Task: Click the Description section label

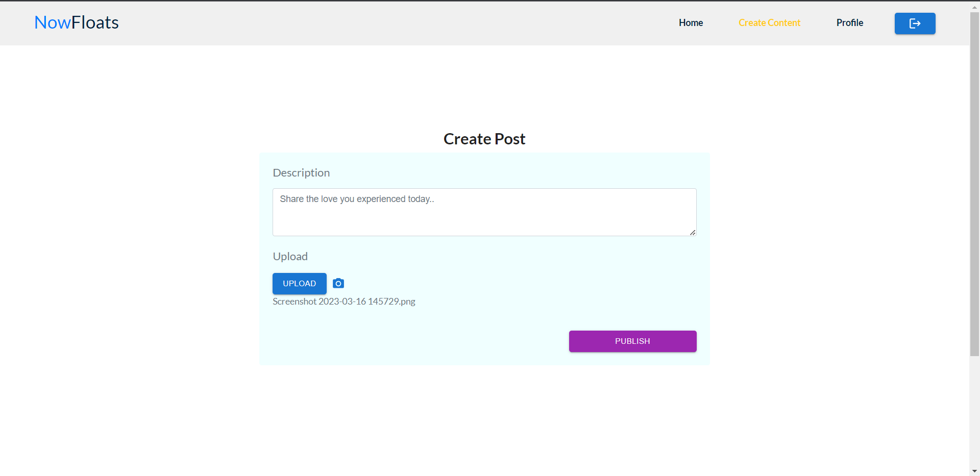Action: click(301, 172)
